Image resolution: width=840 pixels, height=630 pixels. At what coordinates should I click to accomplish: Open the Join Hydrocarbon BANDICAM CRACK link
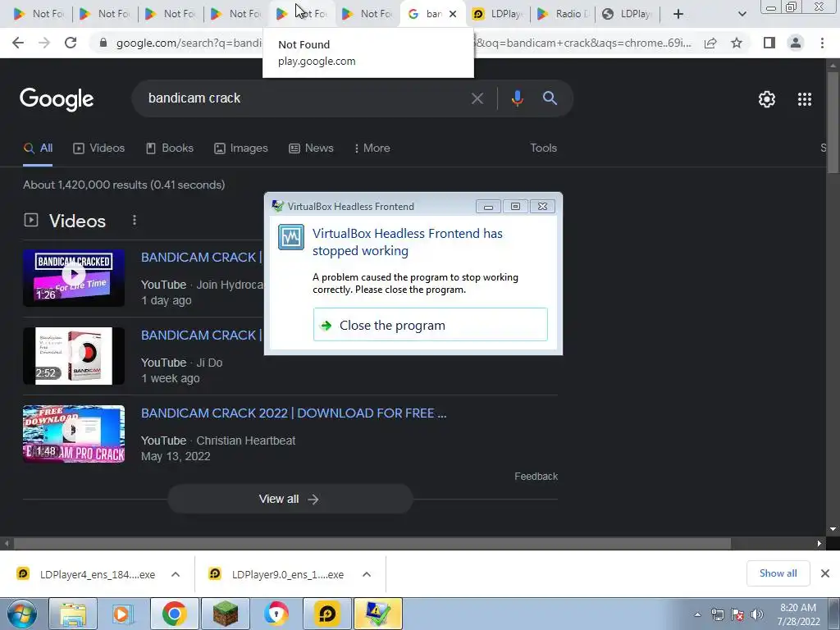click(x=202, y=257)
